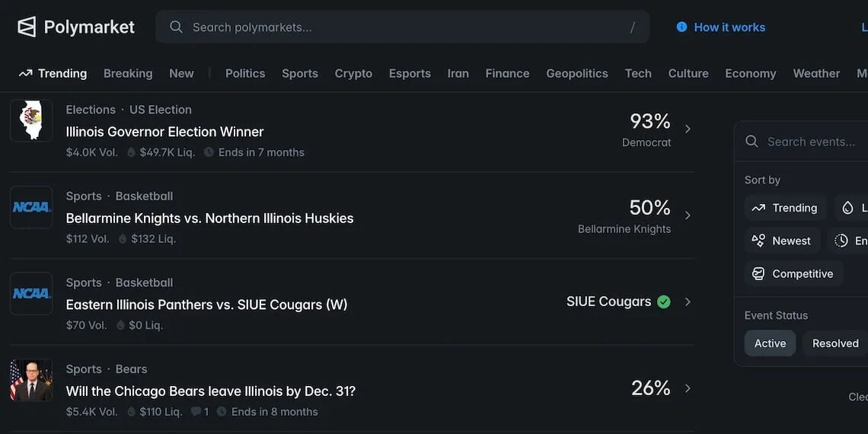Follow the How it works link
Screen dimensions: 868x434
[729, 27]
